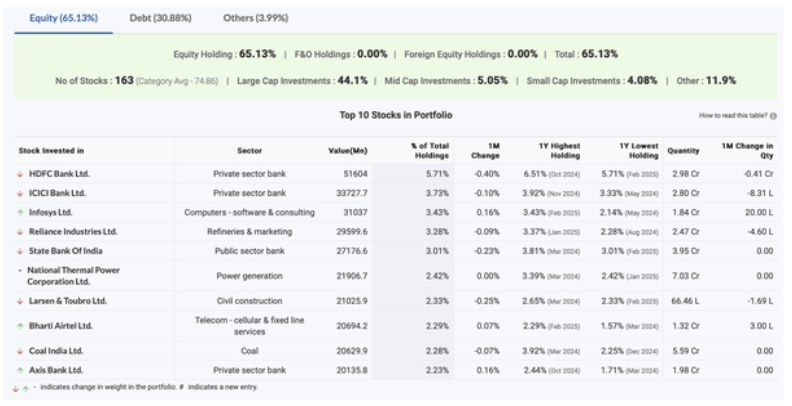Click the Value(Mn) column header

[x=349, y=151]
